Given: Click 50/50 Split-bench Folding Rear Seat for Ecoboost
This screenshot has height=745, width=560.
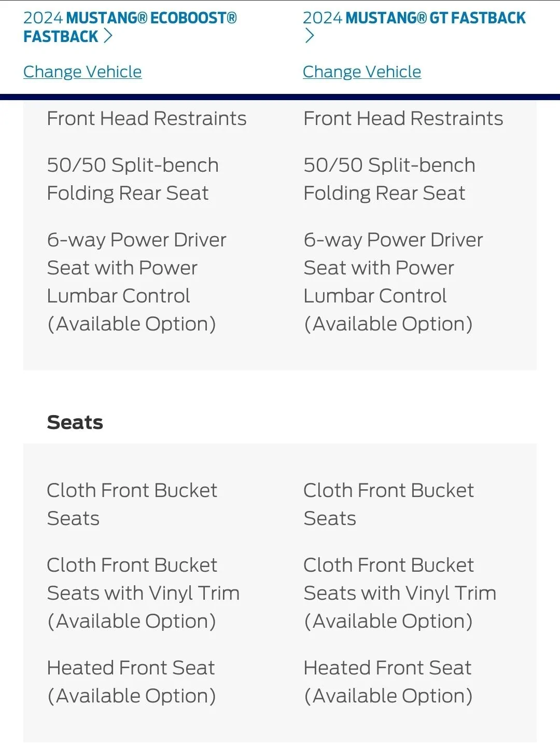Looking at the screenshot, I should [133, 179].
